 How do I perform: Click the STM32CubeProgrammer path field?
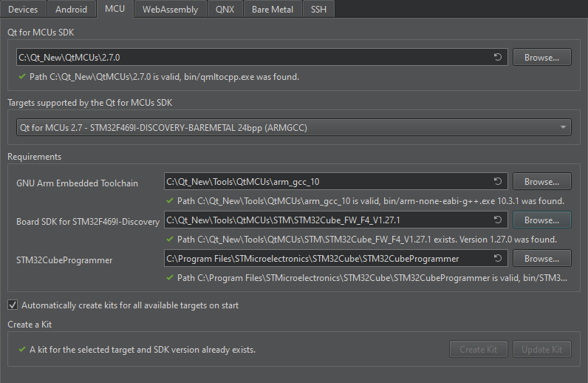tap(325, 259)
